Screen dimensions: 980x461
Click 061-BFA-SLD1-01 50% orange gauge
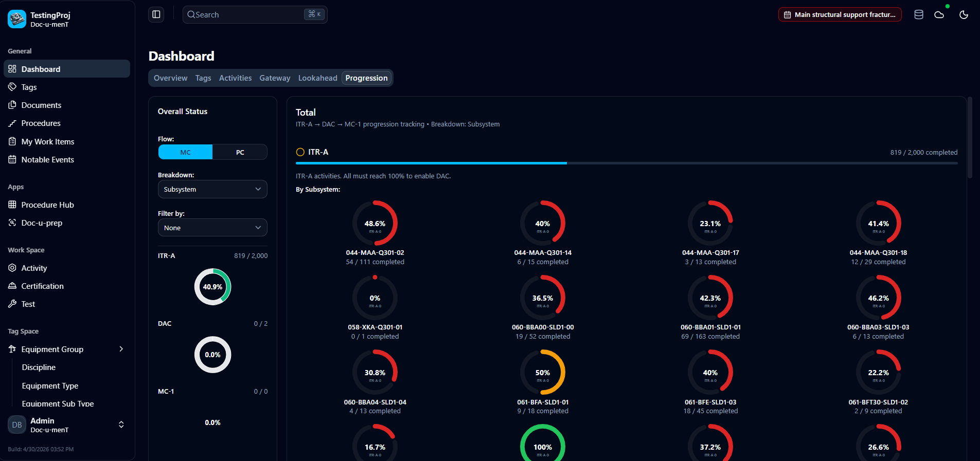(543, 372)
